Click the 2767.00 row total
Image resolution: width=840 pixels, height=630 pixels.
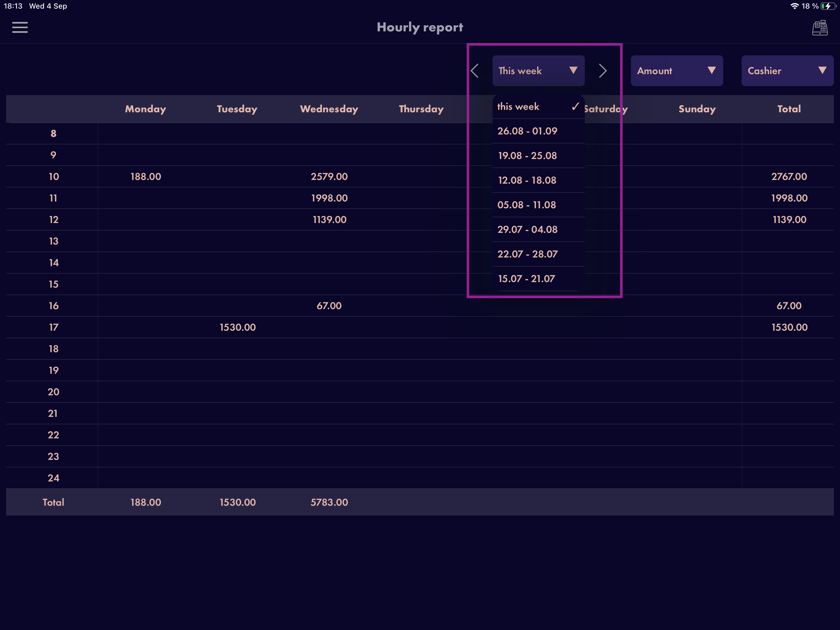coord(789,177)
